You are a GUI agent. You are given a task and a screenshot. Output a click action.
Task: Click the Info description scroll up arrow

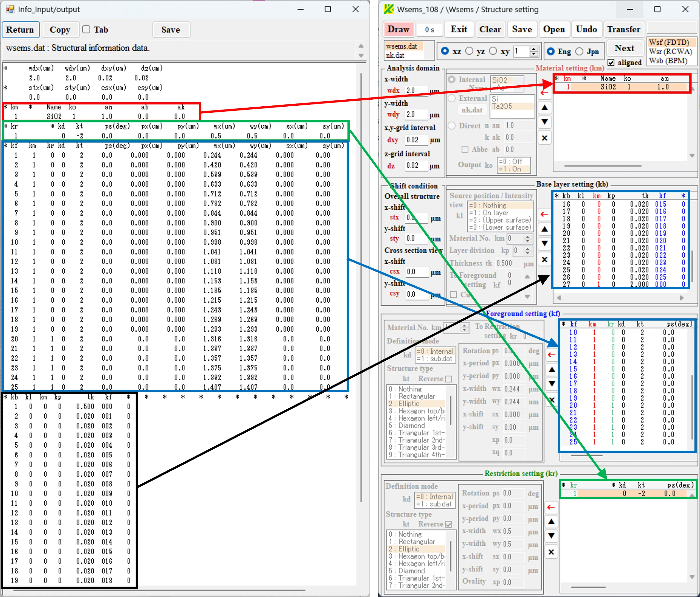361,46
